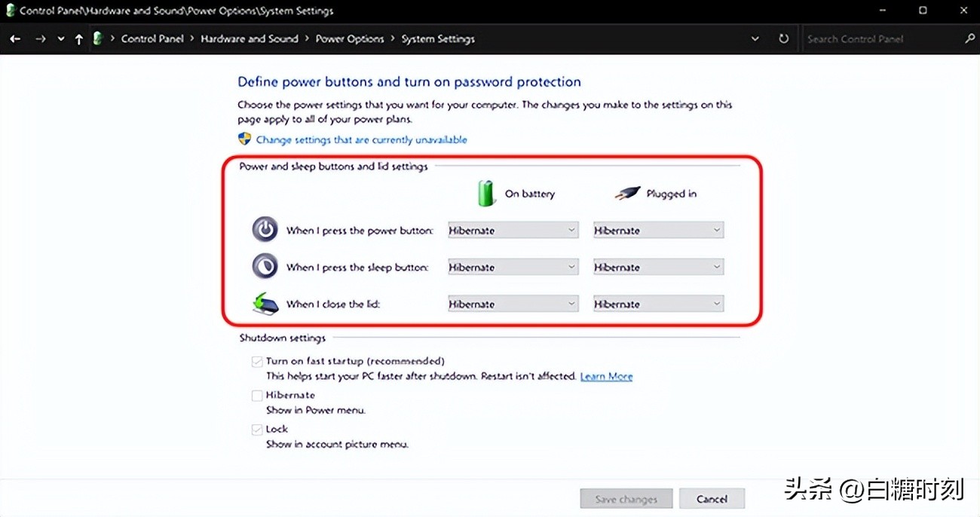This screenshot has height=517, width=980.
Task: Go to Hardware and Sound breadcrumb
Action: (x=249, y=39)
